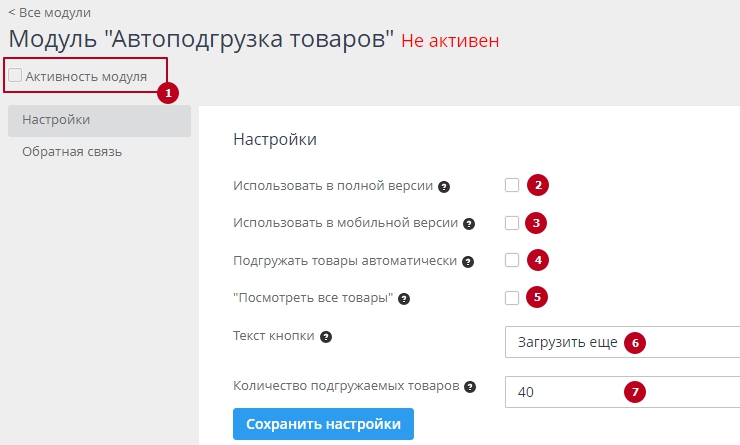Click red marker number 7
Screen dimensions: 740x445
click(633, 392)
